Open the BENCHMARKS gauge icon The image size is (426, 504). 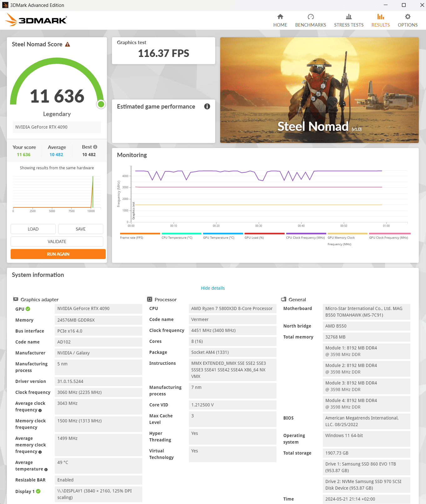[311, 17]
